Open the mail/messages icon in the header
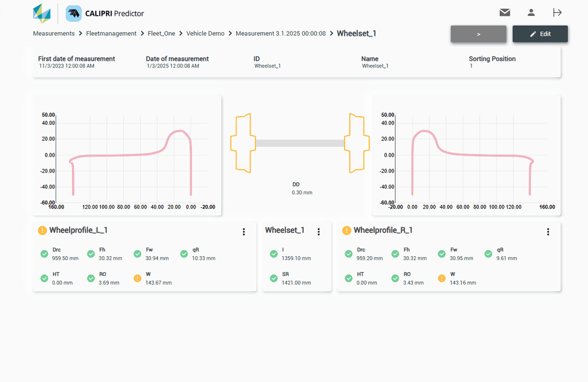 pos(505,12)
